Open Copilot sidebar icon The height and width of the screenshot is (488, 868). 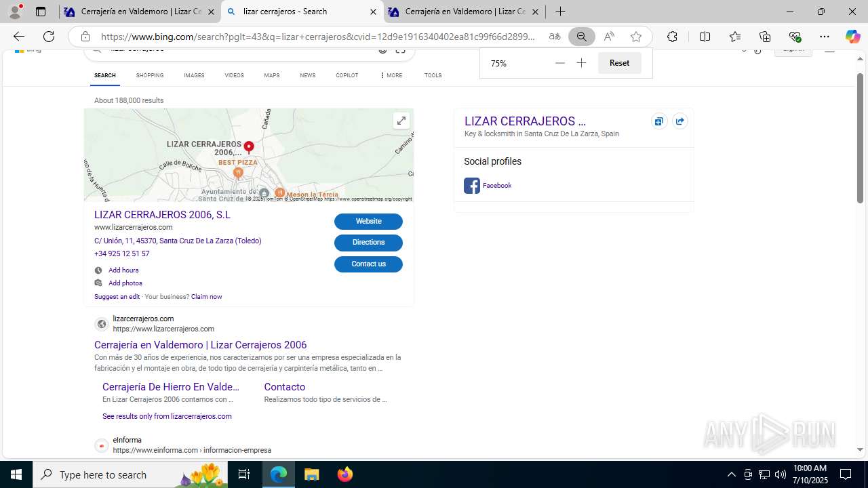click(852, 37)
